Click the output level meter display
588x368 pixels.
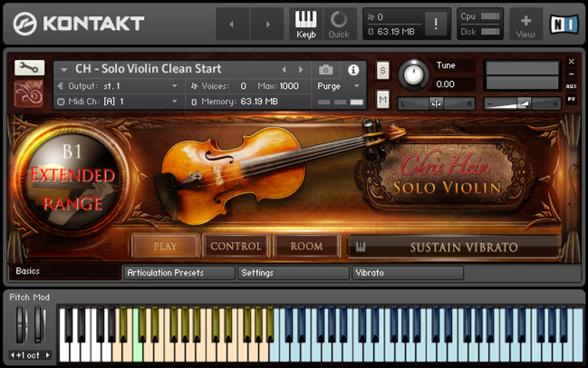522,76
